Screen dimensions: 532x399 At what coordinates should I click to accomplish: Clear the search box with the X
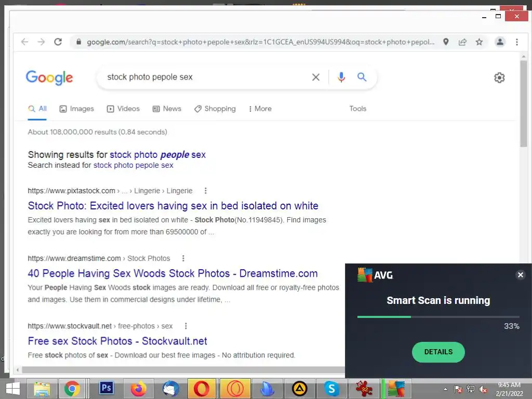tap(315, 77)
